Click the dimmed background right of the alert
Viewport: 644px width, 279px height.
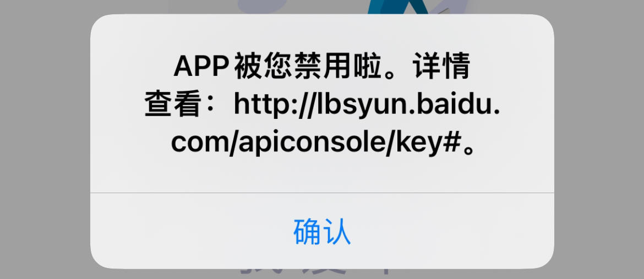click(599, 140)
